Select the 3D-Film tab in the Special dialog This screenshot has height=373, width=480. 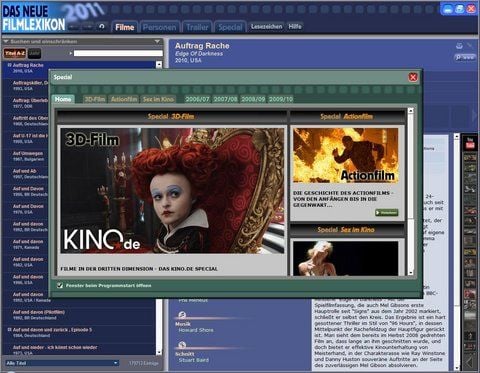click(x=95, y=99)
